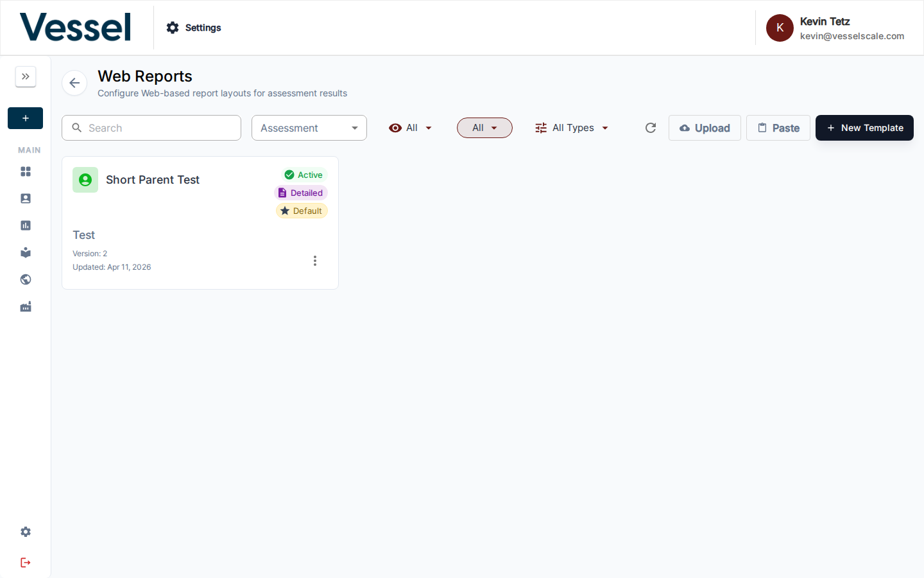The width and height of the screenshot is (924, 578).
Task: Open the globe icon in the sidebar
Action: click(x=25, y=279)
